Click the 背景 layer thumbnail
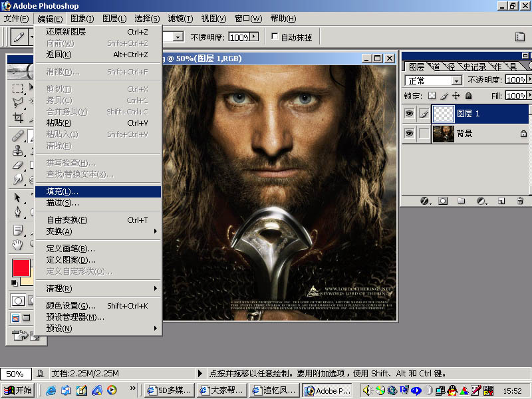This screenshot has height=399, width=532. [x=444, y=134]
